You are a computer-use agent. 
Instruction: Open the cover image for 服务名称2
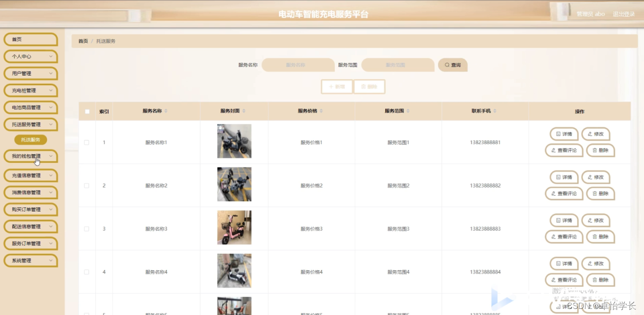click(x=234, y=184)
